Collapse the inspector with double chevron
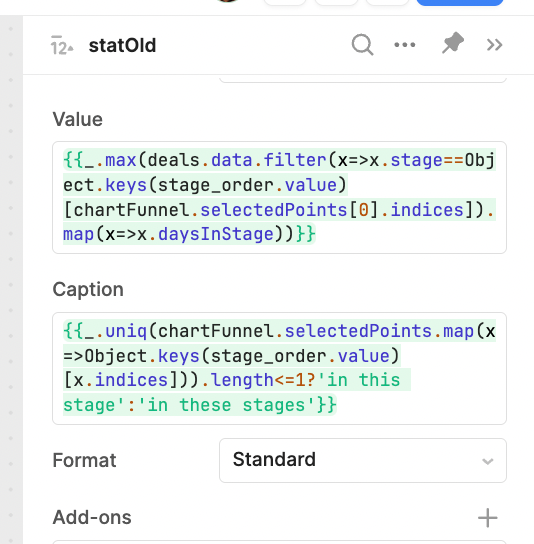Screen dimensions: 534x544 tap(494, 45)
